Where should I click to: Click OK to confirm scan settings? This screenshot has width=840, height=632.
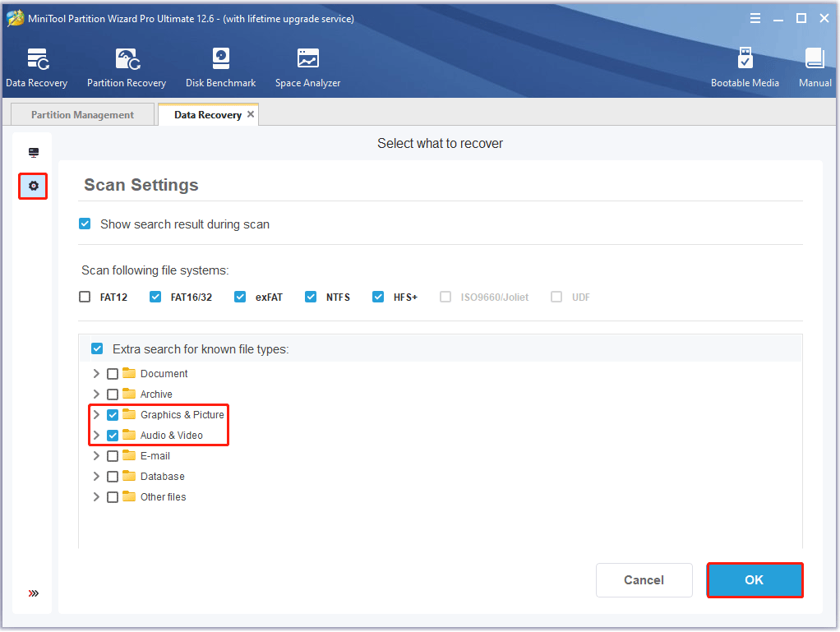(x=755, y=579)
